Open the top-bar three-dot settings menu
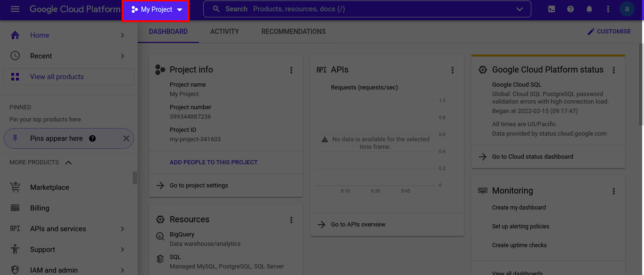 pyautogui.click(x=608, y=9)
